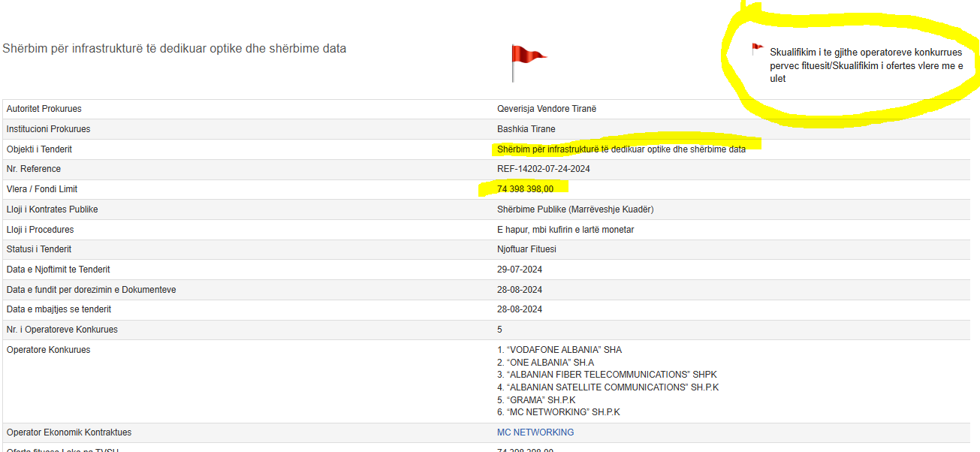980x452 pixels.
Task: Open the MC NETWORKING contractor link
Action: click(x=535, y=432)
